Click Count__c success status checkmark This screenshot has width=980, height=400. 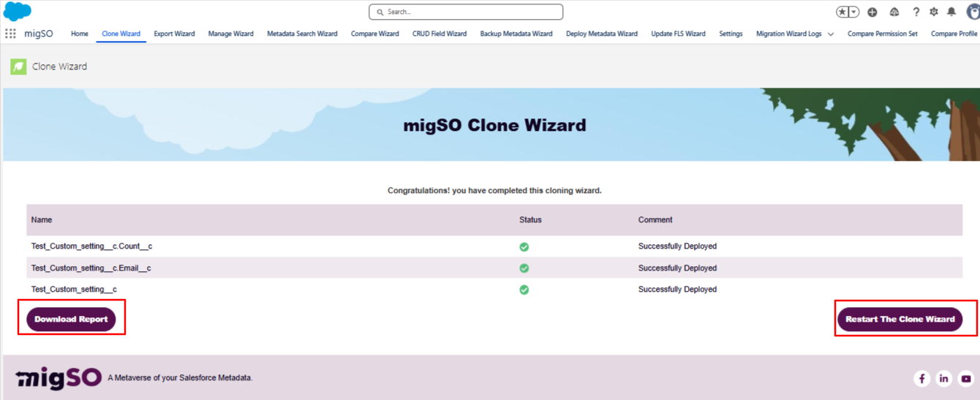524,246
